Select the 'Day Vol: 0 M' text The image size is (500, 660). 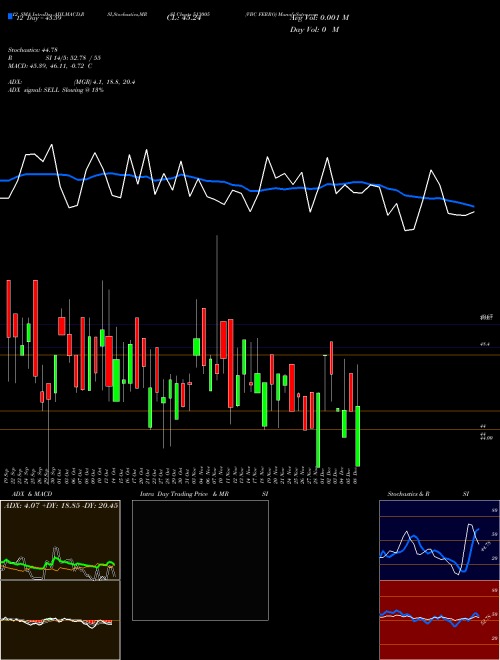(x=314, y=30)
